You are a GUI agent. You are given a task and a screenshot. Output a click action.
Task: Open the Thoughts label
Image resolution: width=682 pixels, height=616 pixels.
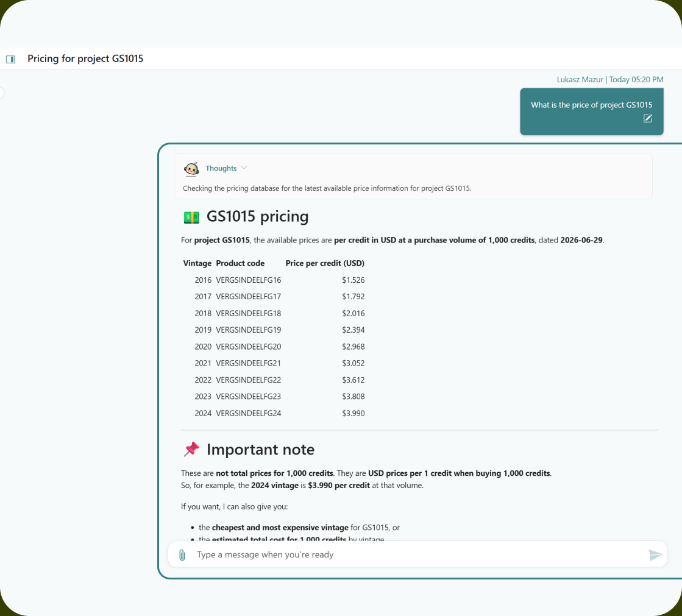coord(221,168)
